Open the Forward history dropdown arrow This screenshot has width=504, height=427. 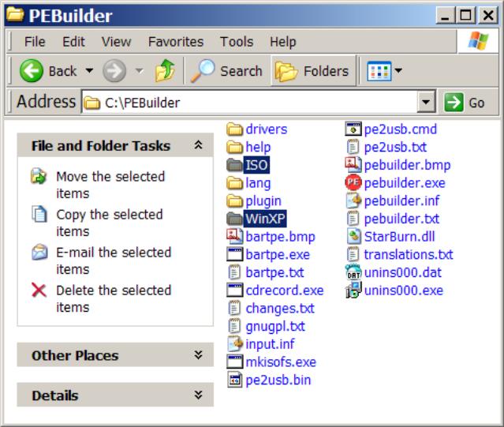[x=140, y=70]
